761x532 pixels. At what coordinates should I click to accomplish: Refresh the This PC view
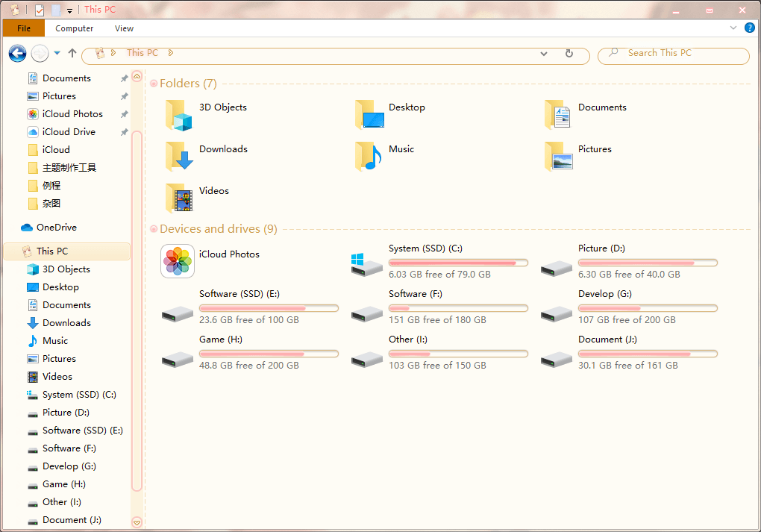click(569, 54)
